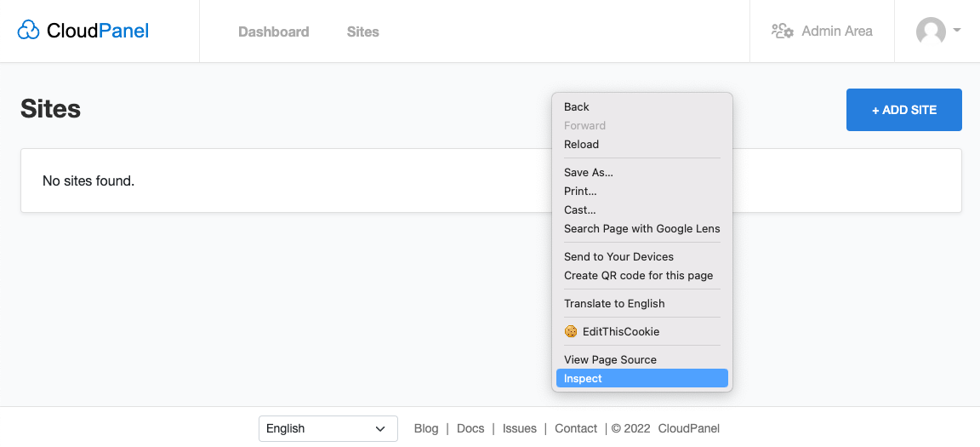Select Back in the context menu
980x447 pixels.
577,106
